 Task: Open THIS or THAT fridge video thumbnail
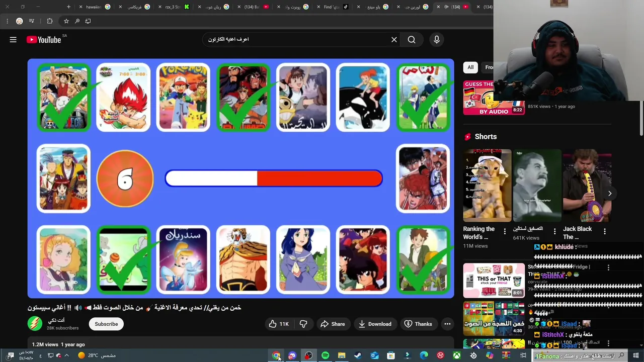[494, 280]
